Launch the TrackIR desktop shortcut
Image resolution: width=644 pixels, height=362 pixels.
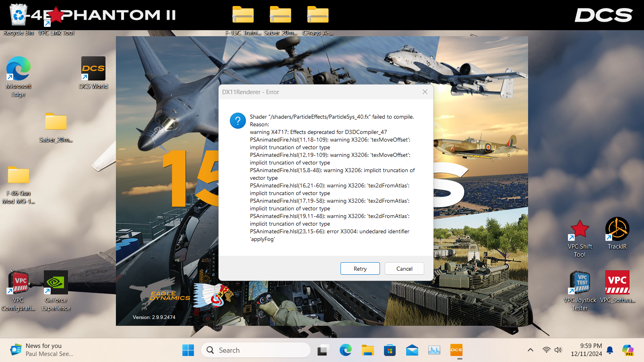tap(617, 233)
